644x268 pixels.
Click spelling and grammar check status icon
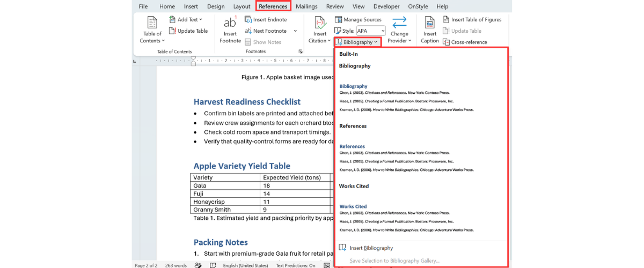point(198,265)
